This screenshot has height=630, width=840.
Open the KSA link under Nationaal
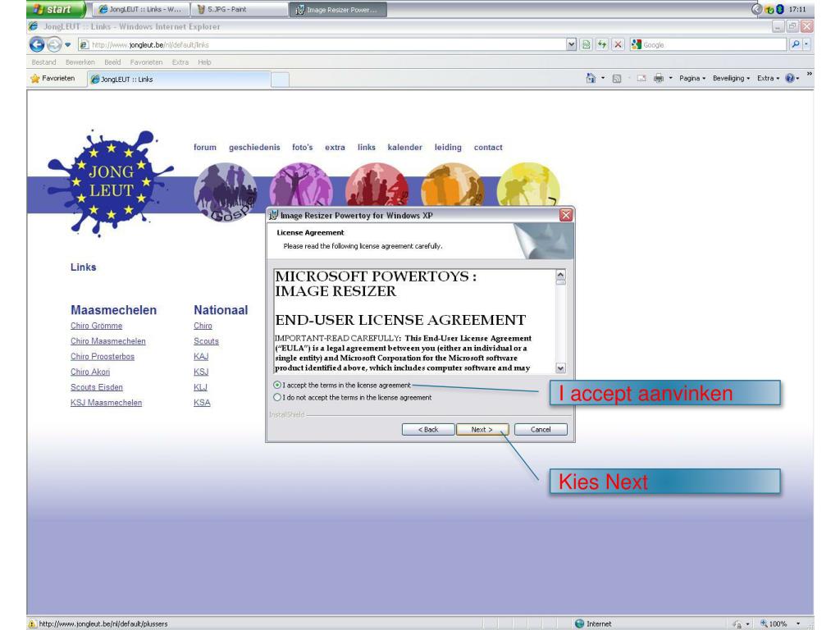pyautogui.click(x=202, y=403)
